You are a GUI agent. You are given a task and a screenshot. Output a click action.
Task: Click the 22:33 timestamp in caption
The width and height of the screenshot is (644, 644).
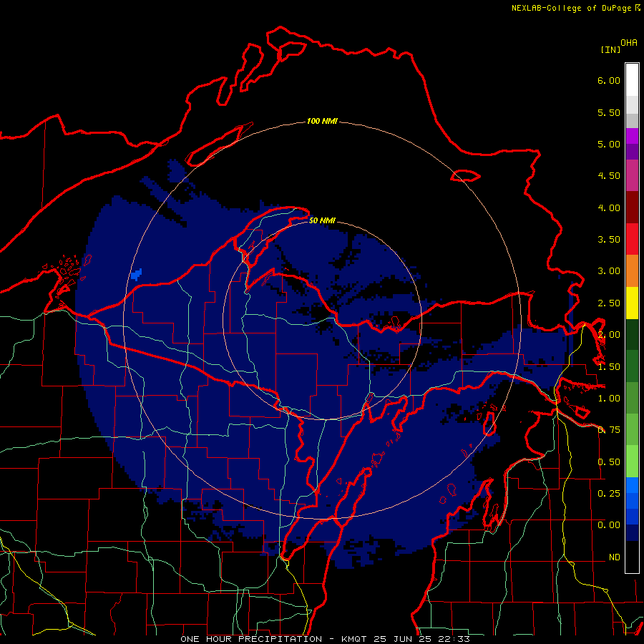(x=456, y=639)
